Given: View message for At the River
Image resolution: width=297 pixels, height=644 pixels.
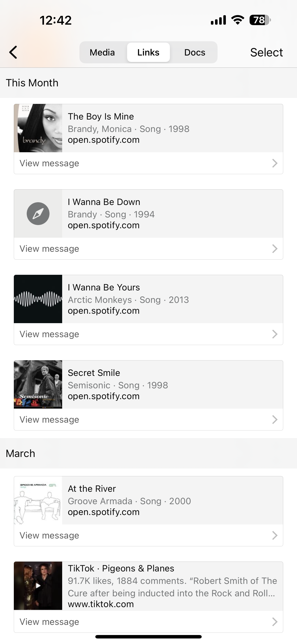Looking at the screenshot, I should [49, 536].
